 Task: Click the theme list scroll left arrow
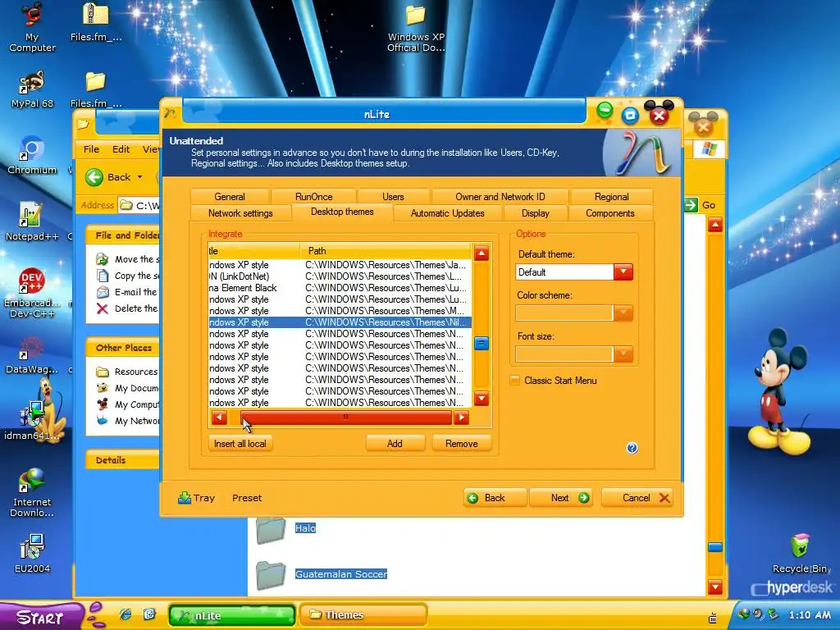[219, 418]
